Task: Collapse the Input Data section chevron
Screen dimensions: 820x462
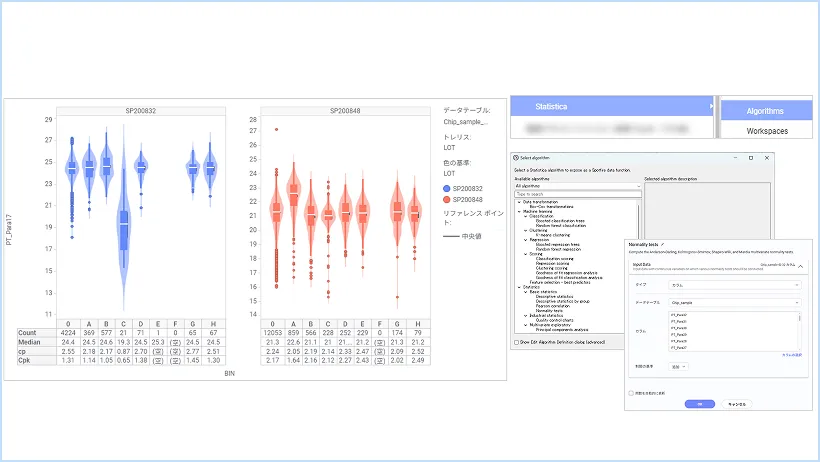Action: pyautogui.click(x=800, y=266)
